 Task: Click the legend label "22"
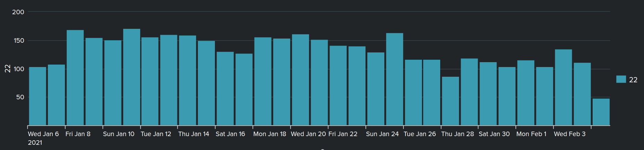point(633,80)
